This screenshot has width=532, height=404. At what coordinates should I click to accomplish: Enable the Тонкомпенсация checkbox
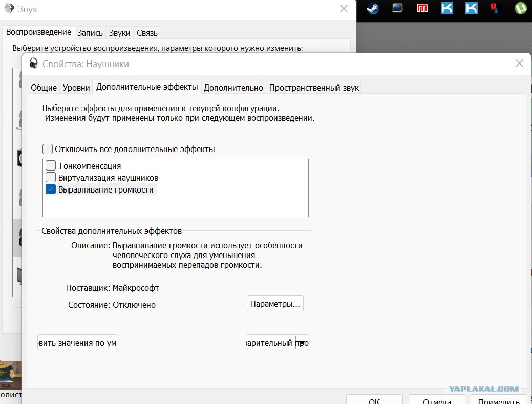click(51, 165)
